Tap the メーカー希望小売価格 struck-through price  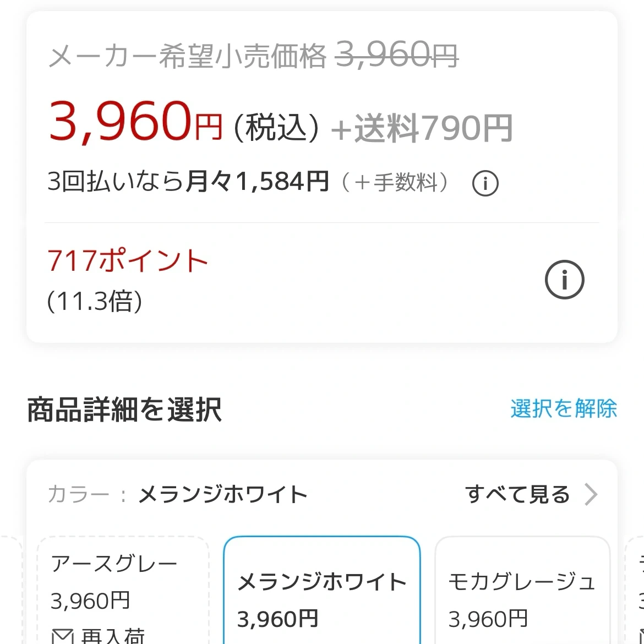(253, 55)
